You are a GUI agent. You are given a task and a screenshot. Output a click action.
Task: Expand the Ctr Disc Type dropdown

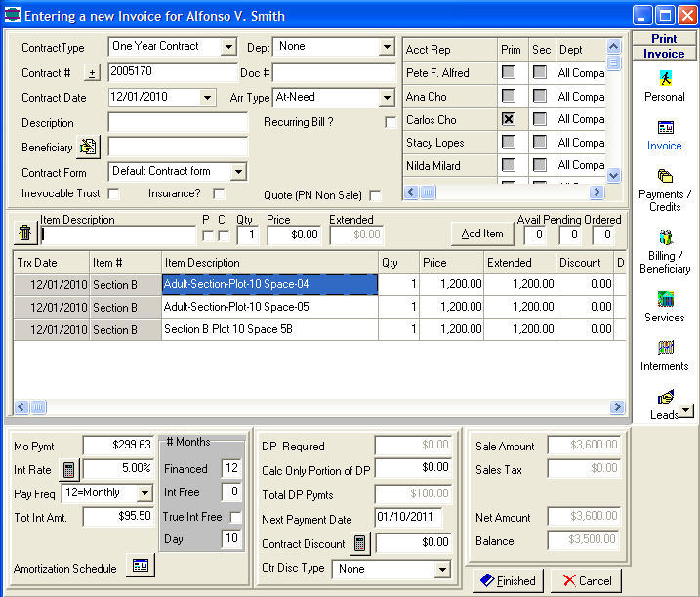(x=441, y=569)
